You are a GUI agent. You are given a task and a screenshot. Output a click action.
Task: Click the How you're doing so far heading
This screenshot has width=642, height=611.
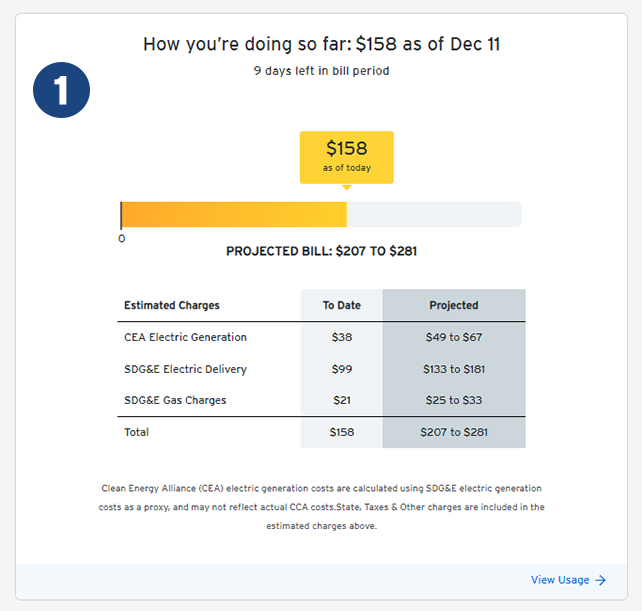[321, 44]
